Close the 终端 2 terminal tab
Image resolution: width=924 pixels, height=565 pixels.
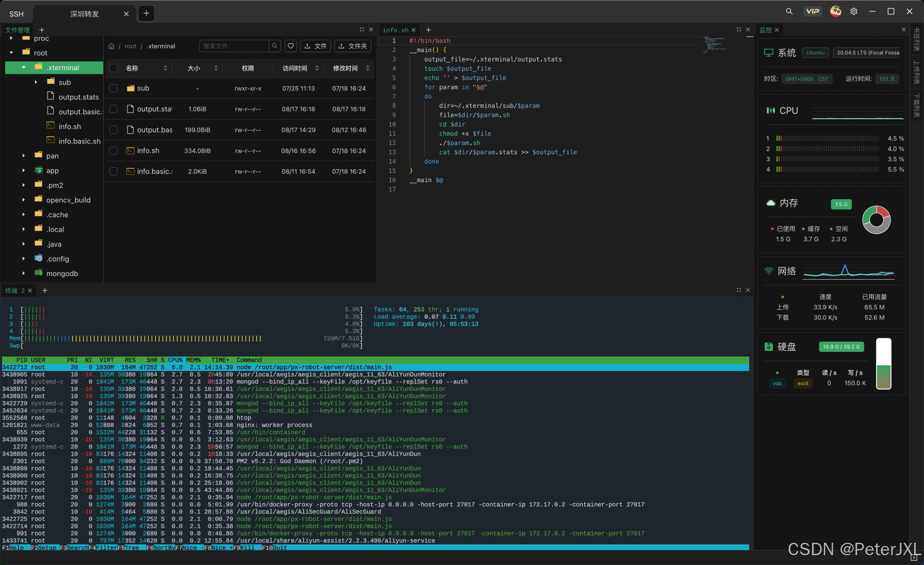click(30, 290)
